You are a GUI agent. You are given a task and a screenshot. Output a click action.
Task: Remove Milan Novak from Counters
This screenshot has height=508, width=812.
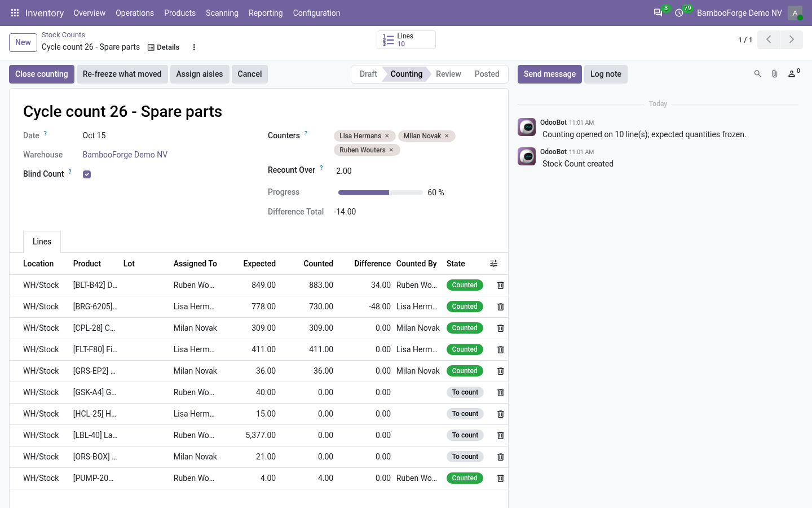point(447,136)
